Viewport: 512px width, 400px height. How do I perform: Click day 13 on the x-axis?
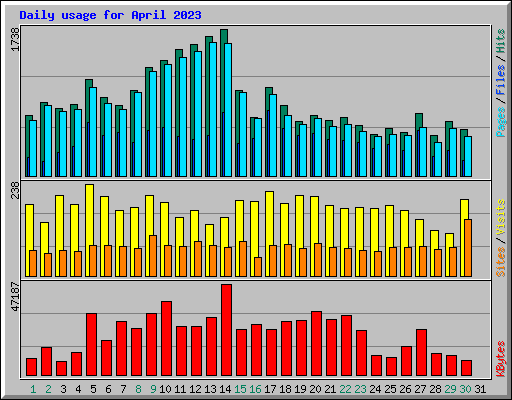tap(210, 389)
